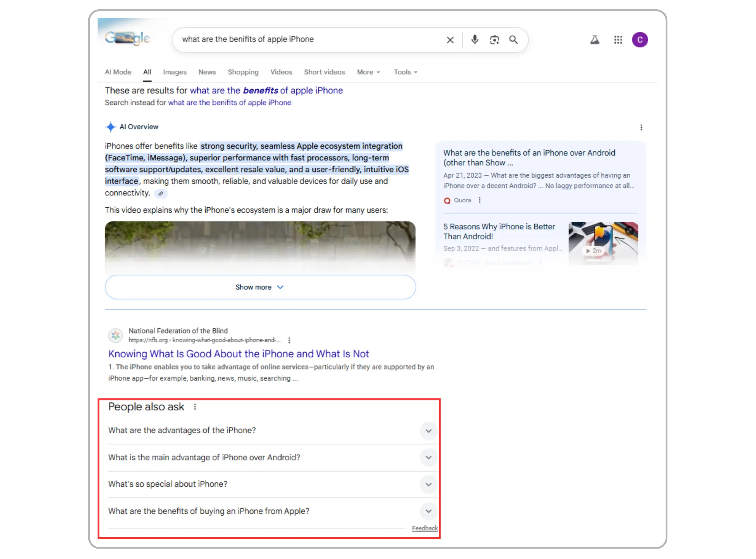Open the Tools dropdown
Viewport: 756px width, 559px height.
405,72
